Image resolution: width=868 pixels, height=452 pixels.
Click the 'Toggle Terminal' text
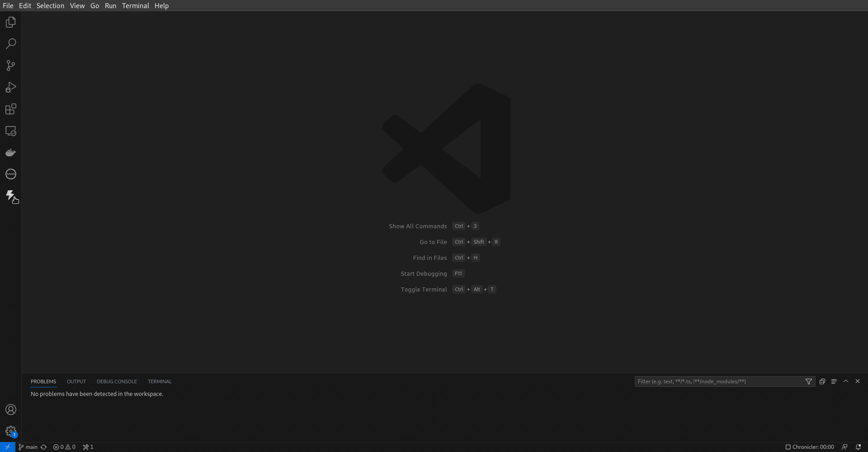pos(424,289)
